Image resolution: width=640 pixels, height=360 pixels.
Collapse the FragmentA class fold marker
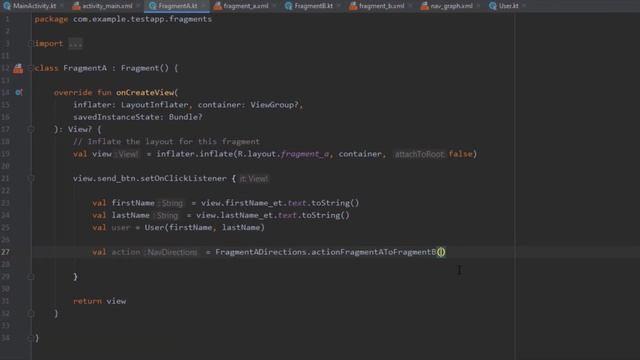tap(31, 68)
